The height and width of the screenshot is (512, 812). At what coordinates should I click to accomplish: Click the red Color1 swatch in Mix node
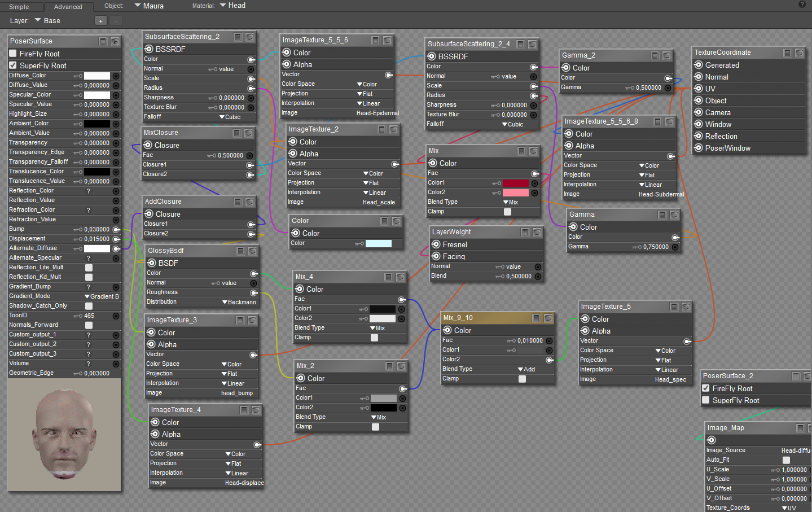[516, 183]
